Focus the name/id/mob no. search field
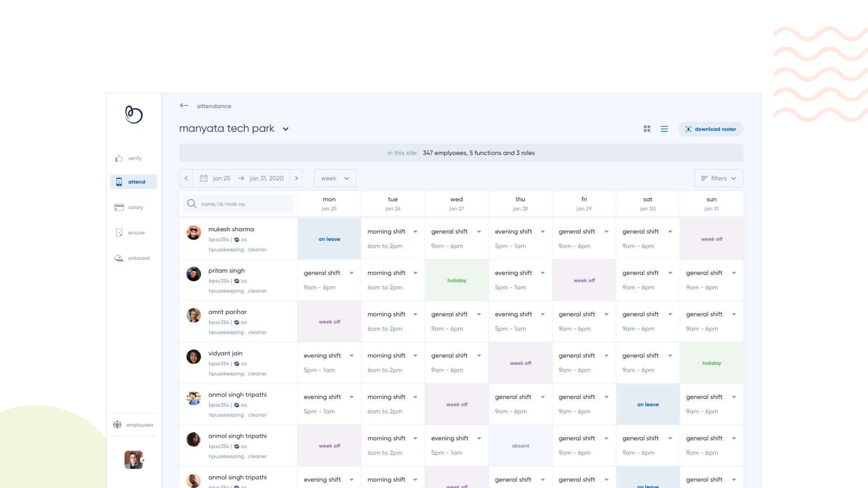The image size is (868, 488). (238, 204)
